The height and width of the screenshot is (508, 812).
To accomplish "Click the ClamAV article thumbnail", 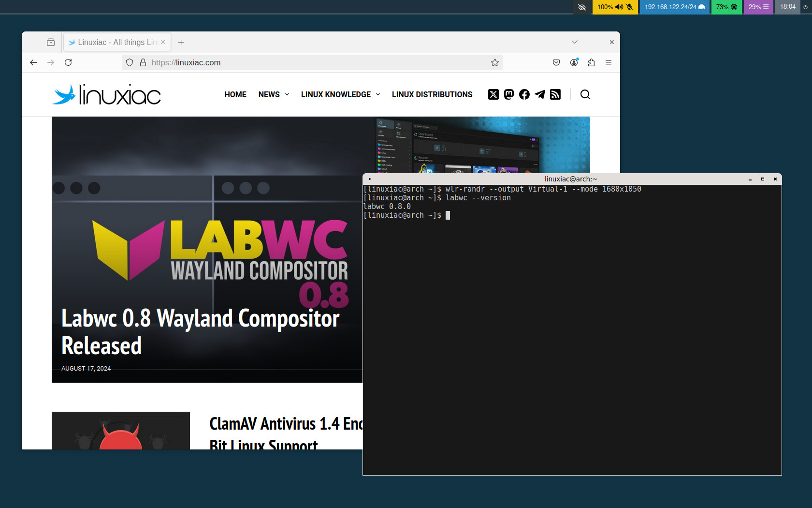I will [121, 431].
